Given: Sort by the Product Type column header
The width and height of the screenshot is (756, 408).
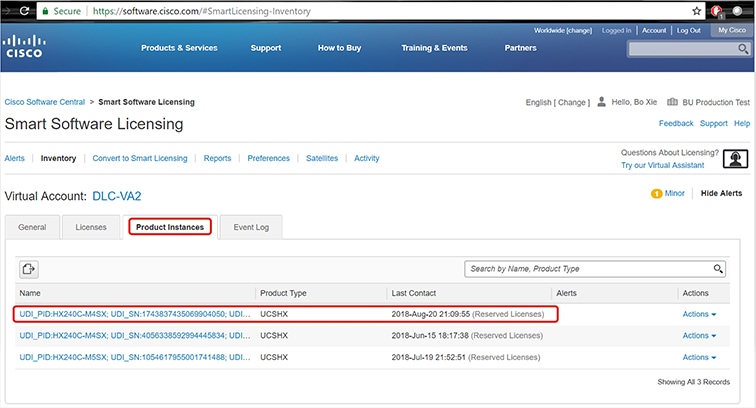Looking at the screenshot, I should (x=283, y=293).
